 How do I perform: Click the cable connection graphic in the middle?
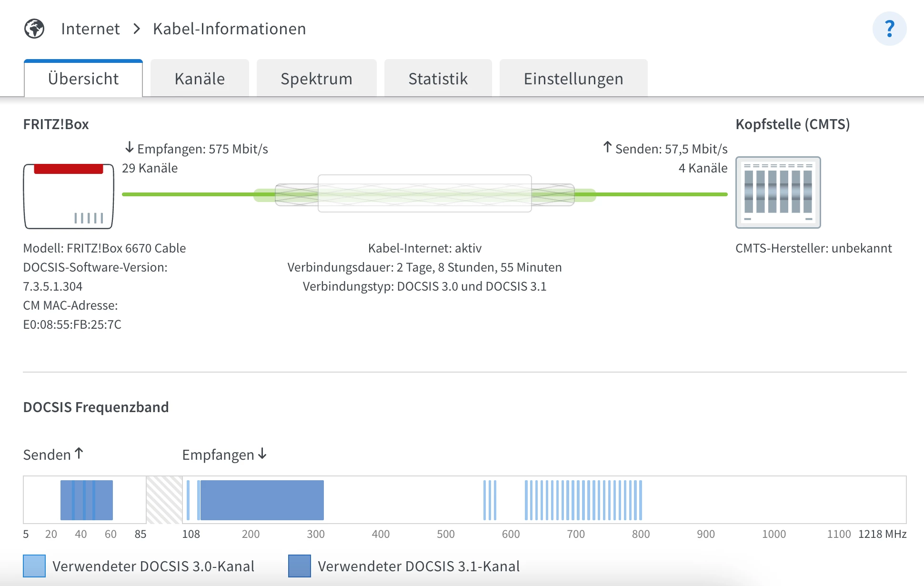click(425, 193)
